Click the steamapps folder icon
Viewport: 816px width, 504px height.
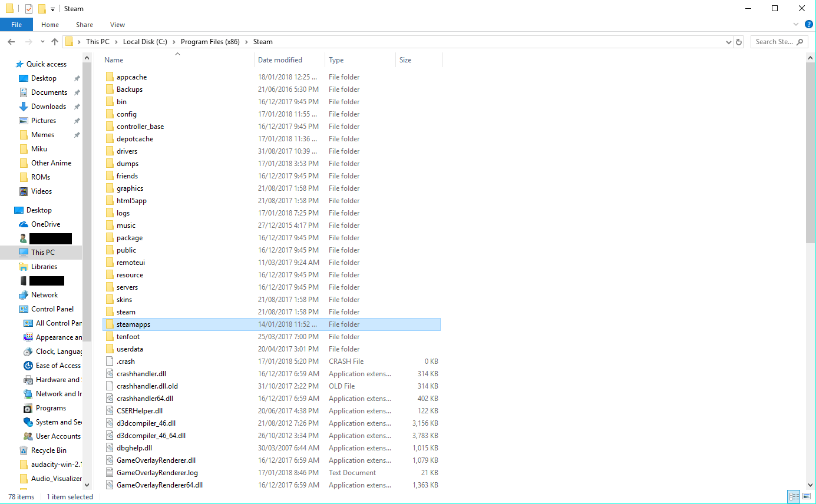tap(110, 324)
